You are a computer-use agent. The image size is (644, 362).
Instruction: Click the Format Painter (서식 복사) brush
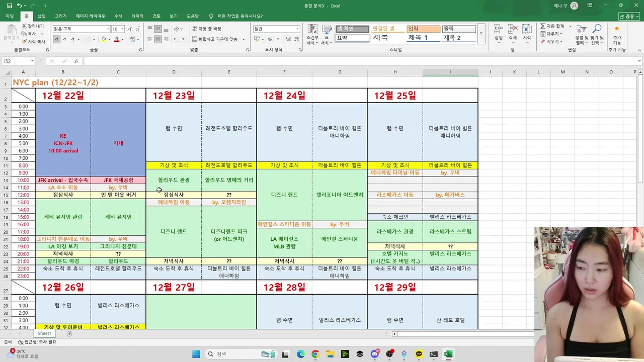24,41
